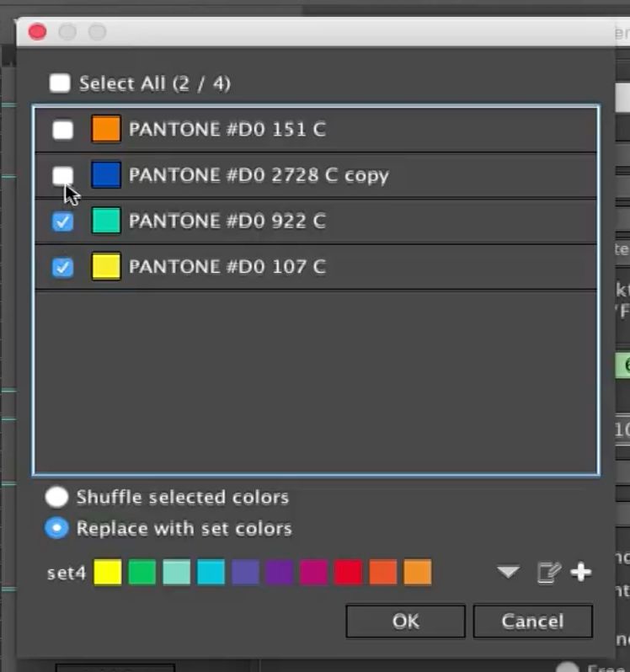Click the teal PANTONE 922 C swatch
The image size is (630, 672).
click(x=106, y=221)
